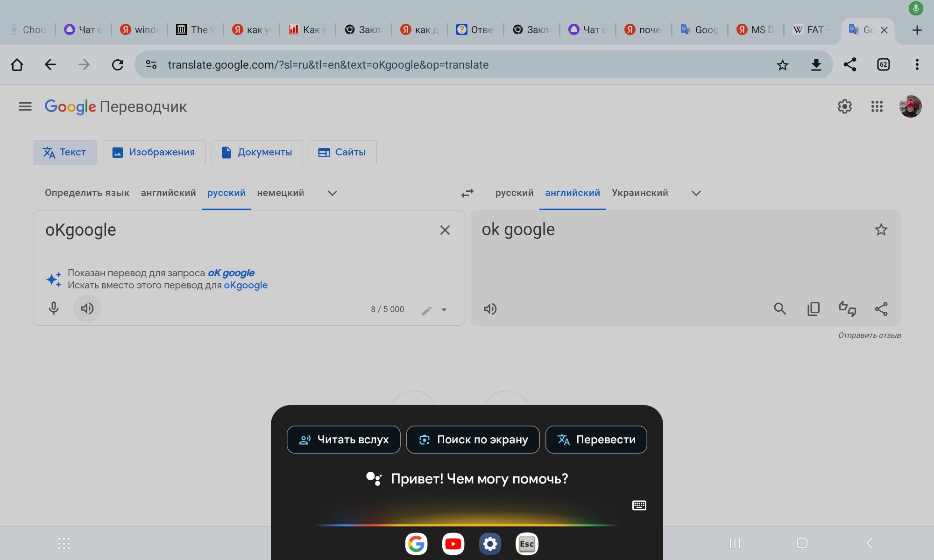Viewport: 934px width, 560px height.
Task: Select английский as target language
Action: coord(573,193)
